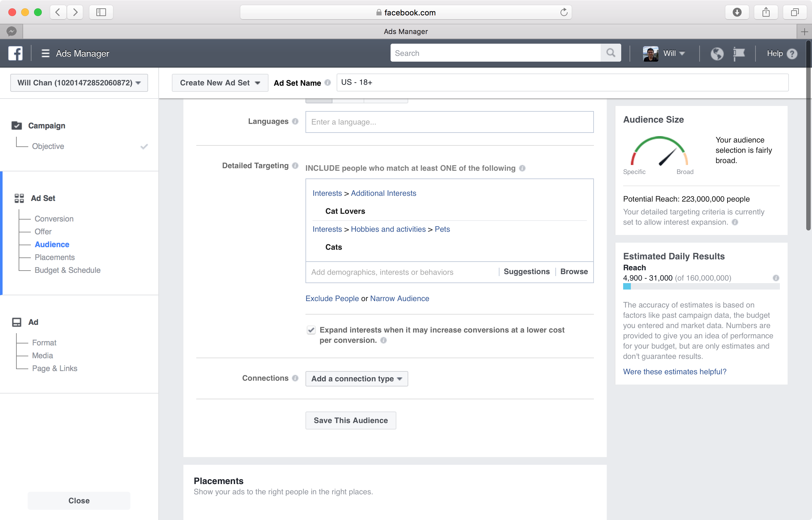Click the Add demographics, interests field
Viewport: 812px width, 520px height.
(x=402, y=272)
